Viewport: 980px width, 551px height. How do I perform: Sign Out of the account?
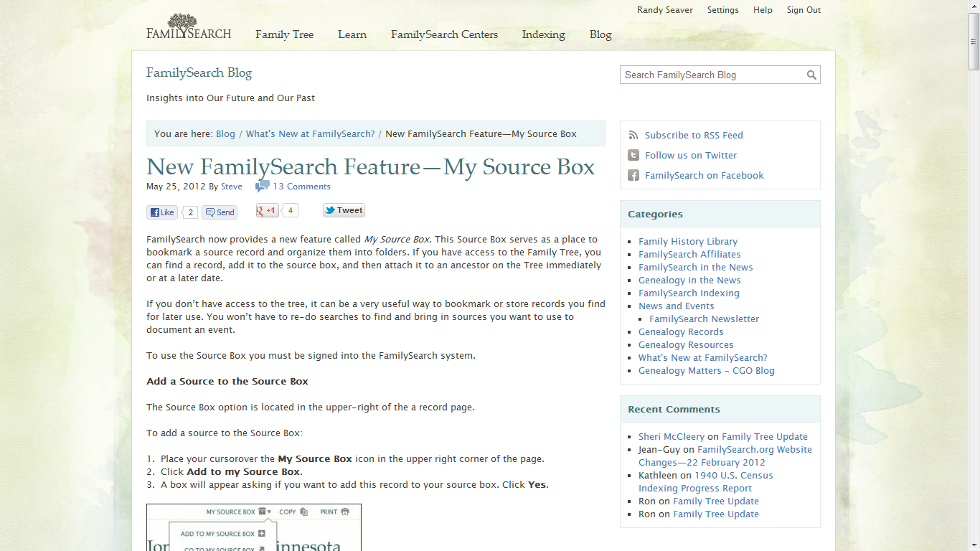tap(804, 10)
